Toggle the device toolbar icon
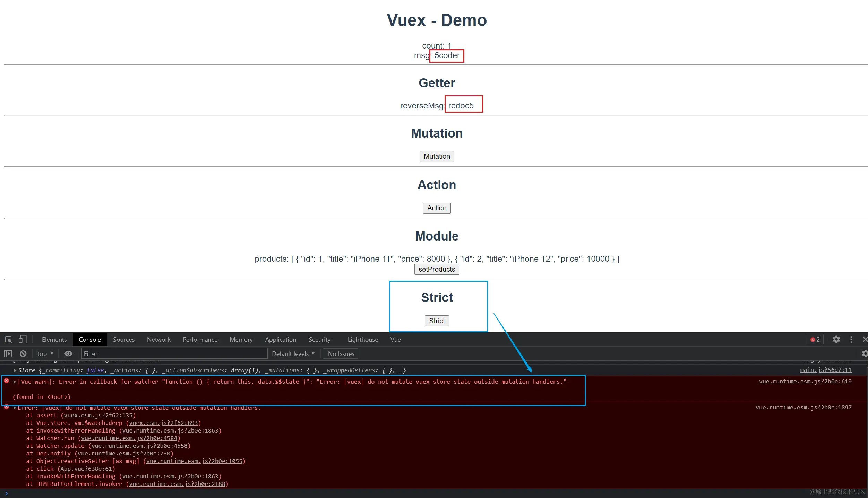This screenshot has width=868, height=498. point(23,340)
